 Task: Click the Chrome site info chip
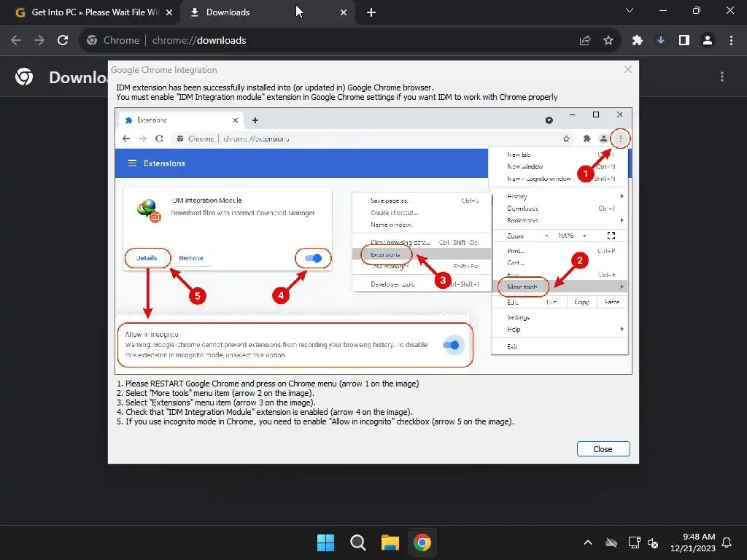113,41
